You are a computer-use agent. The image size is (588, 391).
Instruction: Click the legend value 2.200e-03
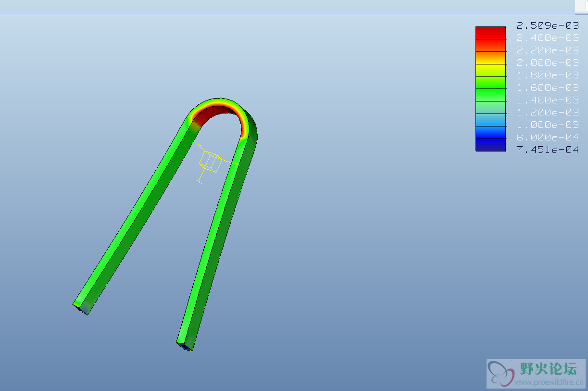pyautogui.click(x=548, y=50)
